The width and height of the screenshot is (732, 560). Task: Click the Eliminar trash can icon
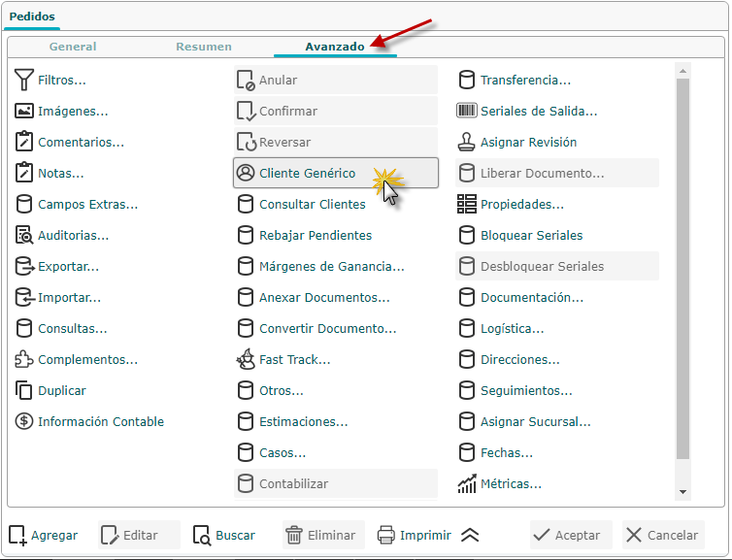click(294, 536)
